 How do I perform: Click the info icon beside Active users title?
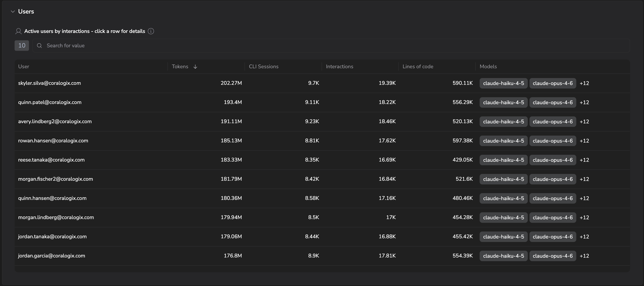pyautogui.click(x=151, y=31)
